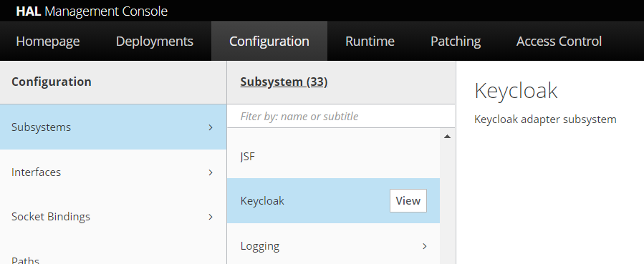Select Socket Bindings item
The image size is (644, 264).
[x=113, y=217]
